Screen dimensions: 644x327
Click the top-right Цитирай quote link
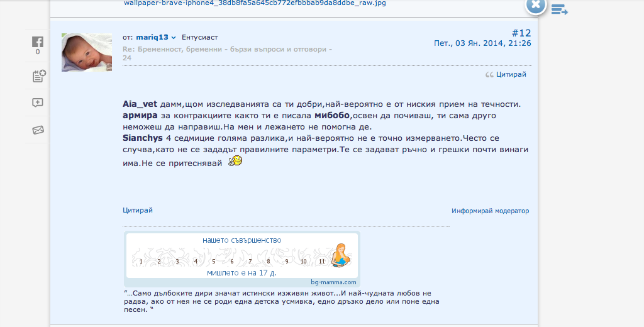click(511, 74)
